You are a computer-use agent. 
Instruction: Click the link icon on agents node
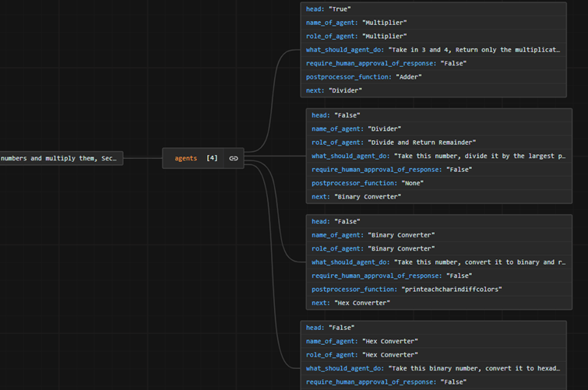(234, 158)
